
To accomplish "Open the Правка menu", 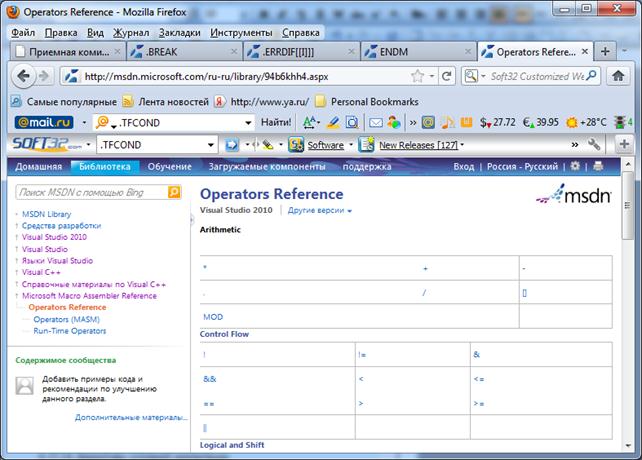I will pyautogui.click(x=61, y=33).
